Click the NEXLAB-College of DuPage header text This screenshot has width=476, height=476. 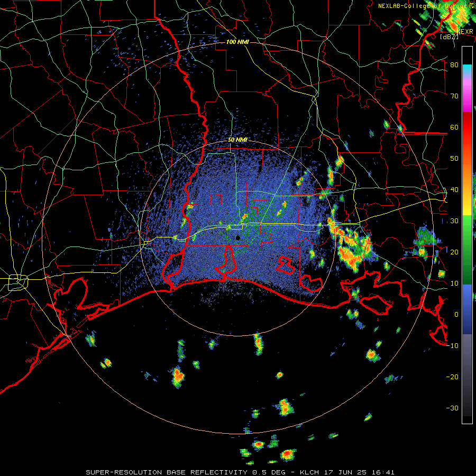(x=425, y=6)
